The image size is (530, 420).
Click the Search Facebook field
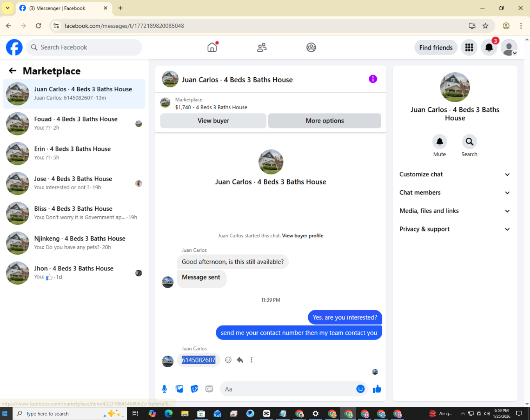[84, 47]
